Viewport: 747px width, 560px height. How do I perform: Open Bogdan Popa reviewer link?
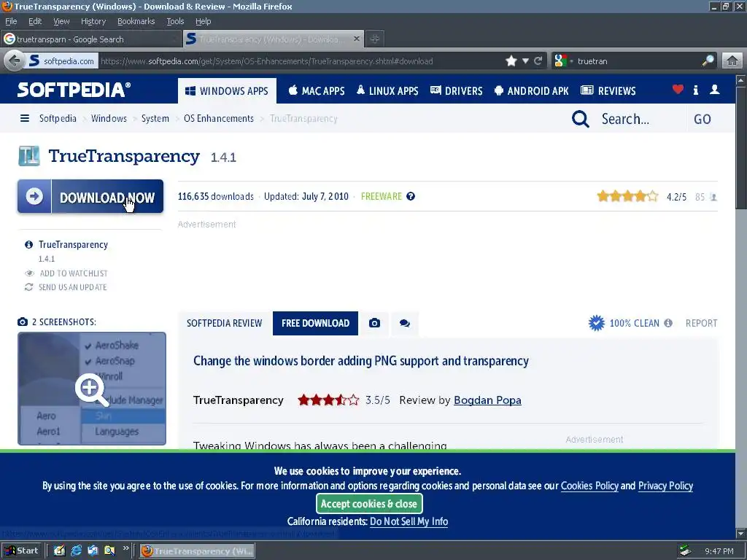[x=487, y=400]
